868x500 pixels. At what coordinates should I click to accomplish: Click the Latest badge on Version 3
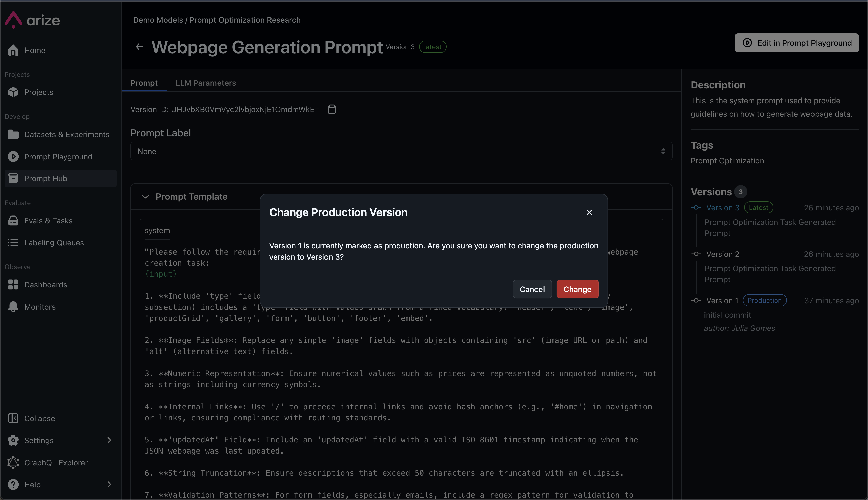[758, 208]
